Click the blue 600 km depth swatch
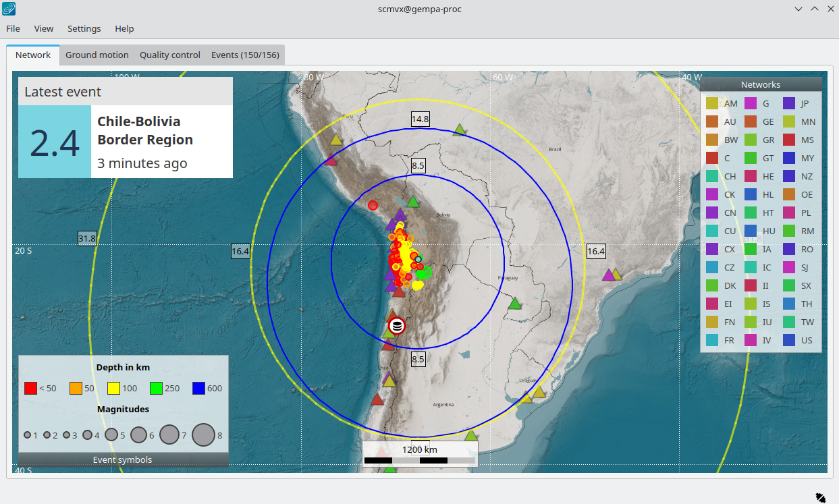Image resolution: width=839 pixels, height=504 pixels. coord(198,388)
